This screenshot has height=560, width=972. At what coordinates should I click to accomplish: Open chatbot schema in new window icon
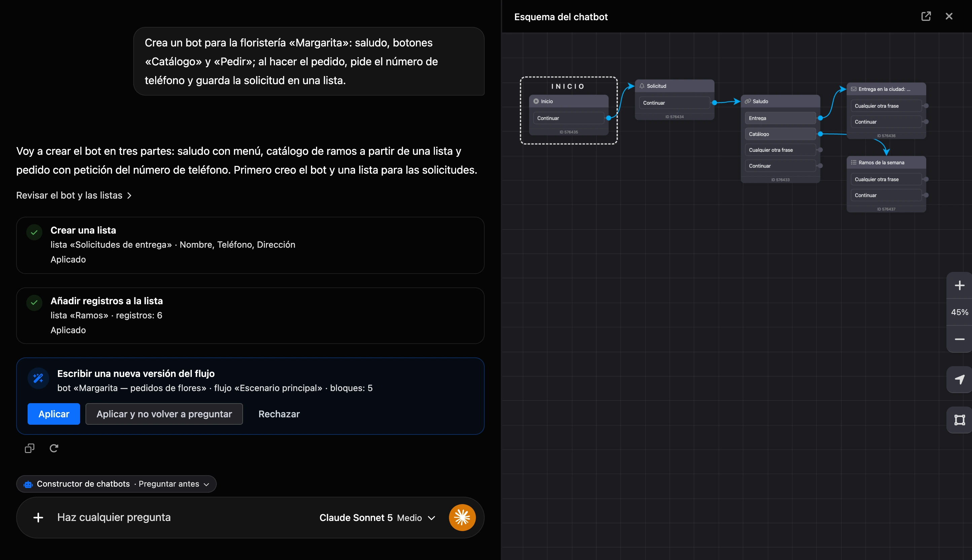(x=926, y=16)
